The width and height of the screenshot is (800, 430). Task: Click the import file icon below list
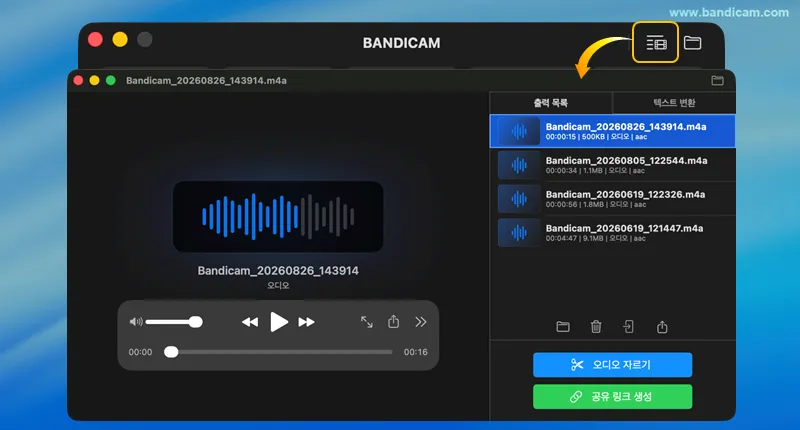coord(629,326)
